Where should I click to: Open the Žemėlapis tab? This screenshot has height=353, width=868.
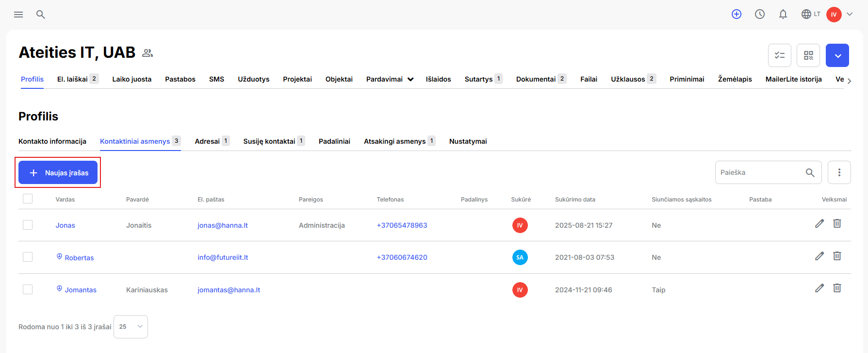click(x=735, y=79)
